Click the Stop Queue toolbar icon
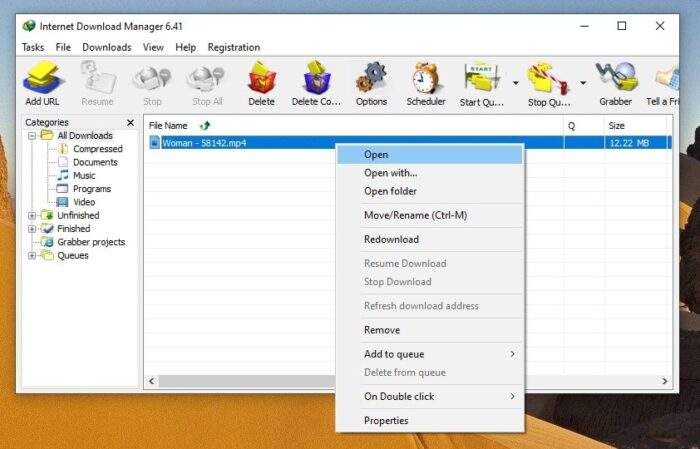The height and width of the screenshot is (449, 700). (549, 79)
